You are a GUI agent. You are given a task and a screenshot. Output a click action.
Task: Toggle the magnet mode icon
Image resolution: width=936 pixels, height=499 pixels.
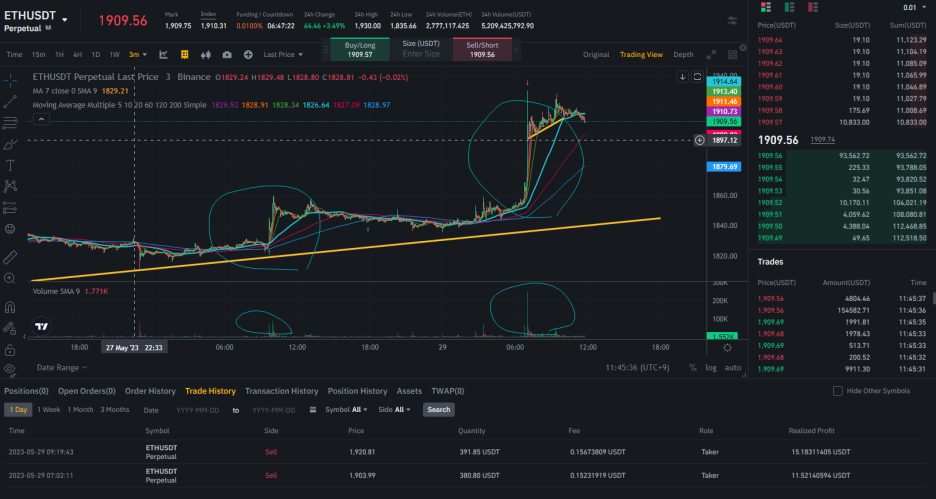tap(10, 307)
